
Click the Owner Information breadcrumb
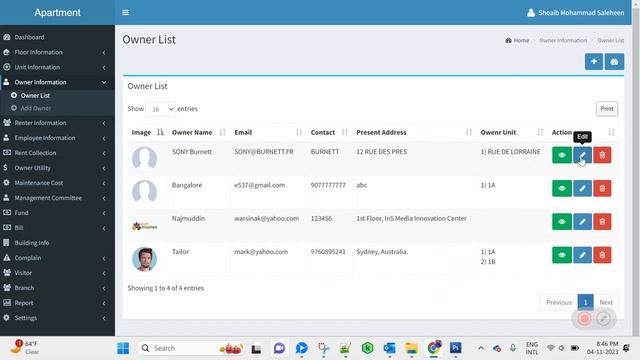[563, 40]
